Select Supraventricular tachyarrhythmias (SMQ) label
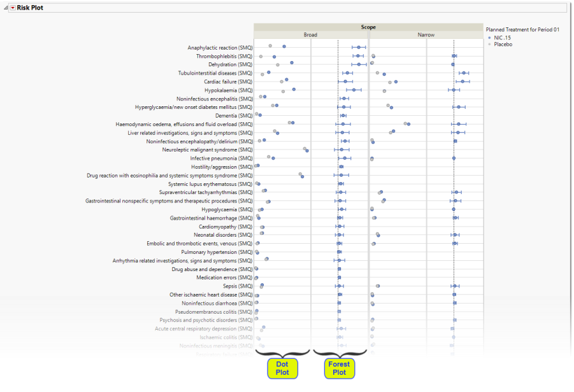This screenshot has height=392, width=574. (x=206, y=192)
